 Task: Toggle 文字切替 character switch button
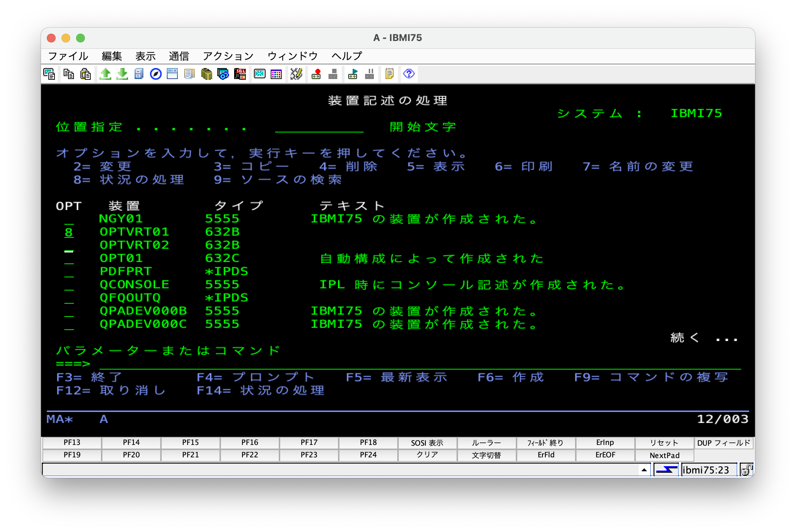tap(486, 455)
